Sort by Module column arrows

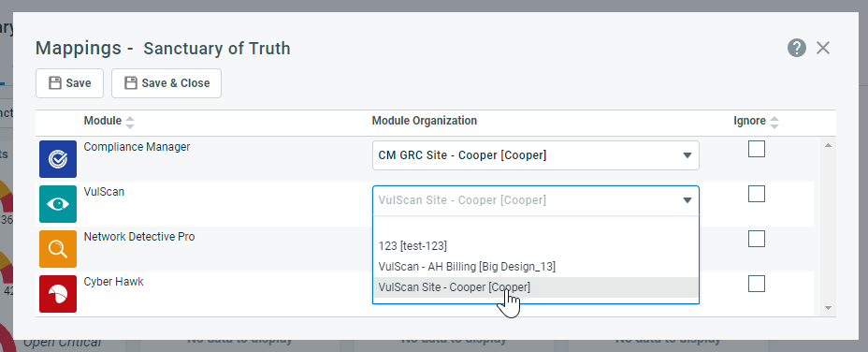coord(130,122)
